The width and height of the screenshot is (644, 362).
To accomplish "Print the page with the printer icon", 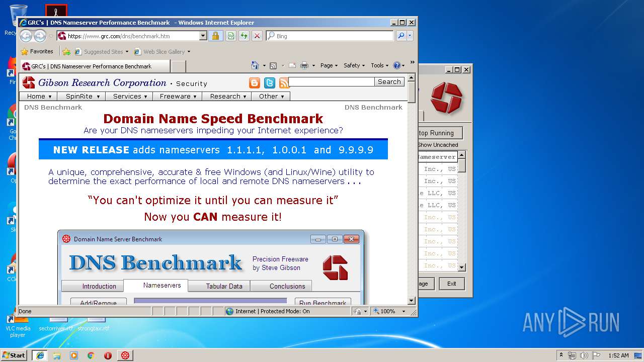I will (x=304, y=65).
